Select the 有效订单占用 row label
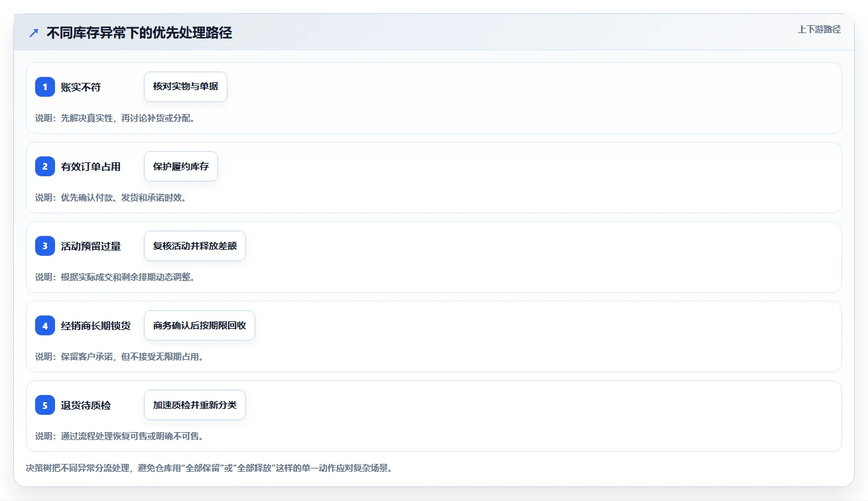Image resolution: width=868 pixels, height=501 pixels. coord(91,166)
